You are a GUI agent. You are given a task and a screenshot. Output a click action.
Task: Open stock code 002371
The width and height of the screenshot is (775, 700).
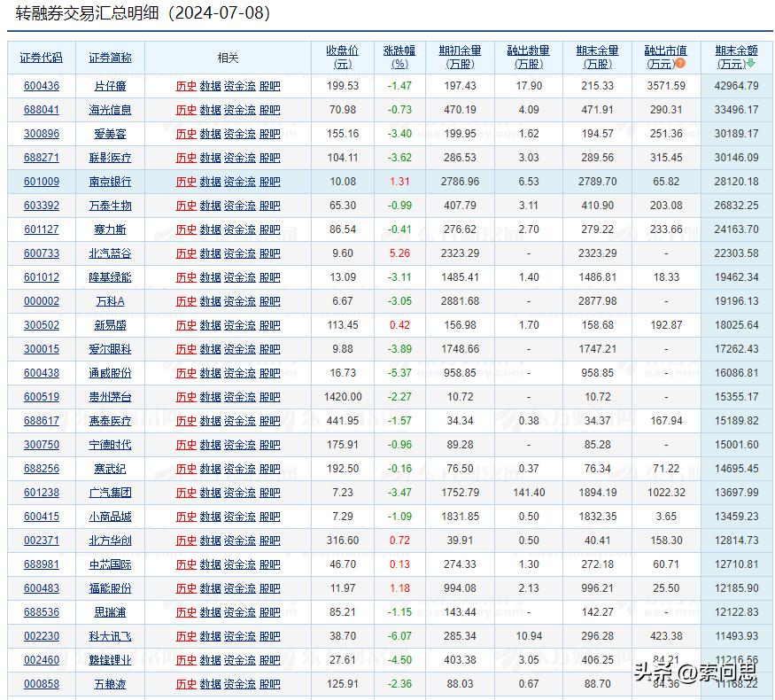click(x=42, y=541)
